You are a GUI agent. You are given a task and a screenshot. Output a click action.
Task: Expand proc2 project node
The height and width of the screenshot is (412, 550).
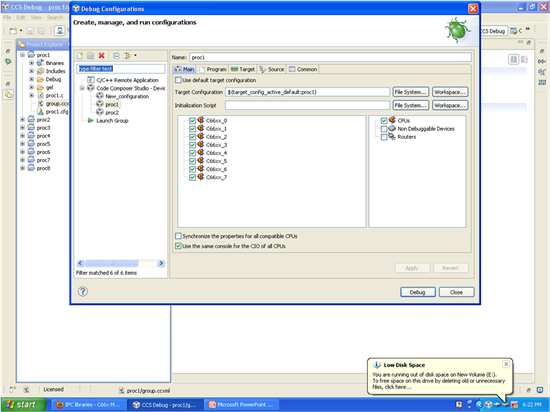pyautogui.click(x=22, y=120)
